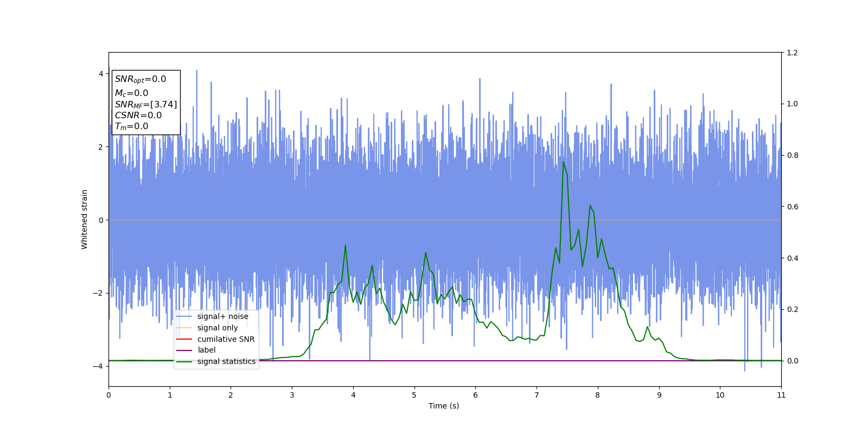This screenshot has height=434, width=868.
Task: Click the right y-axis tick label 0.2
Action: pos(792,309)
